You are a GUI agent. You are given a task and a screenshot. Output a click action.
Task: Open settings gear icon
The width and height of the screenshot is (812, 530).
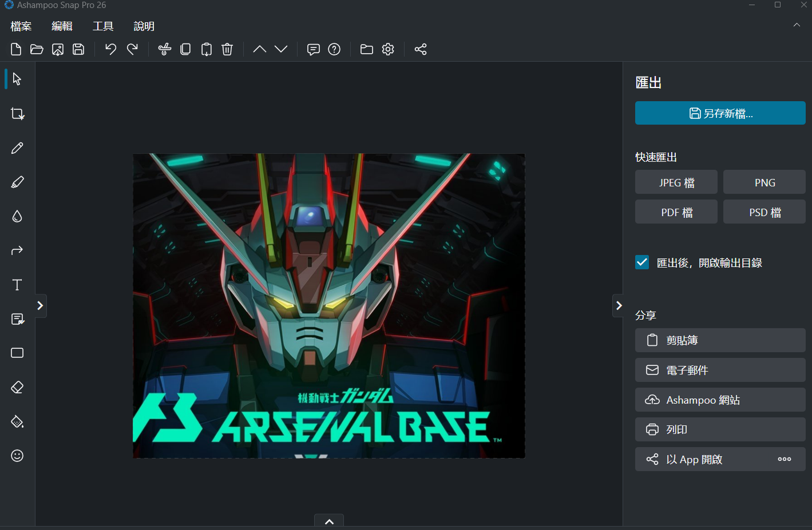coord(388,49)
